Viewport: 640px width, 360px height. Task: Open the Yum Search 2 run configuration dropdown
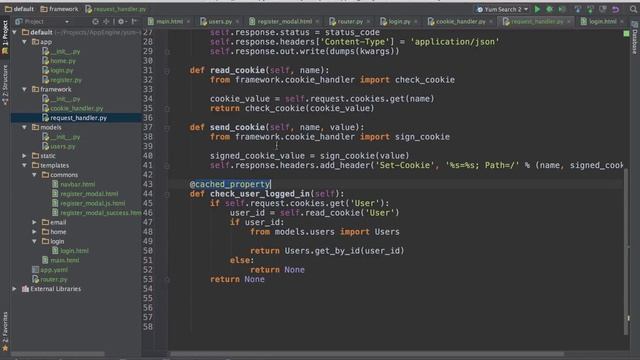[x=503, y=9]
